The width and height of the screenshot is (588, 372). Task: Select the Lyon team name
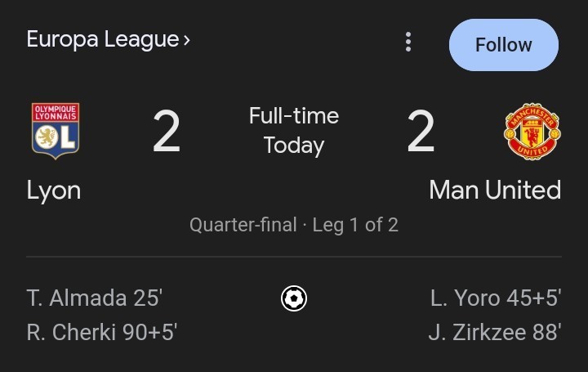[54, 190]
